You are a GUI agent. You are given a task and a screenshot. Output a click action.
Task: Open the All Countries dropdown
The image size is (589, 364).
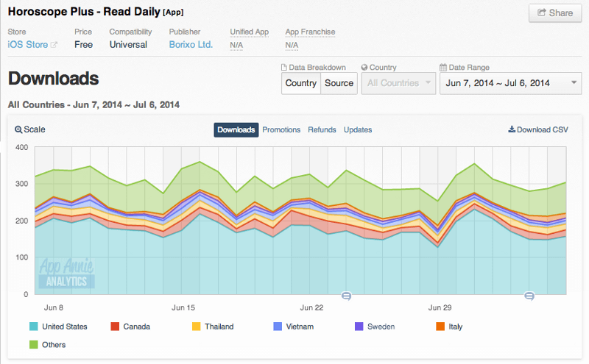(x=398, y=83)
